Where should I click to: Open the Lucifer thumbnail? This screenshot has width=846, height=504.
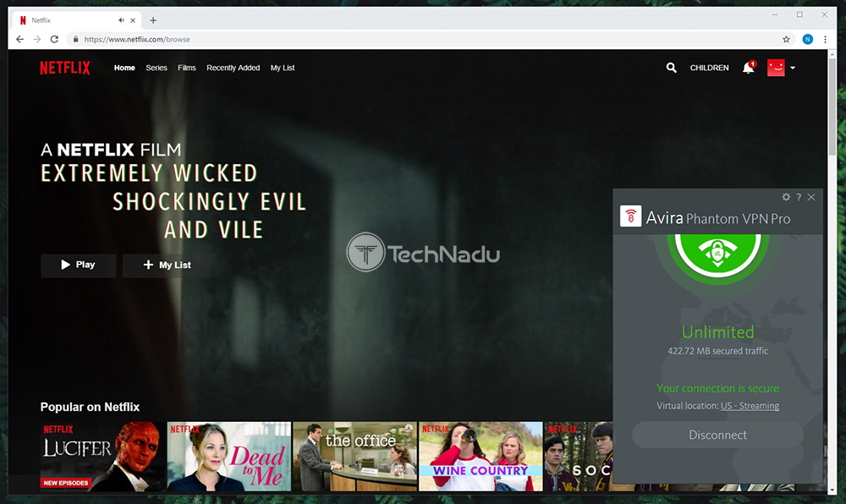pos(102,456)
